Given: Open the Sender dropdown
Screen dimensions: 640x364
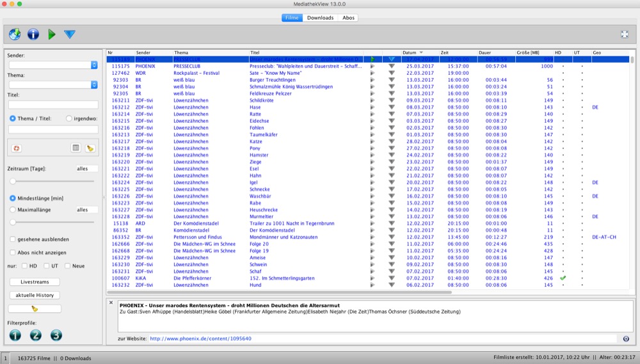Looking at the screenshot, I should [53, 65].
